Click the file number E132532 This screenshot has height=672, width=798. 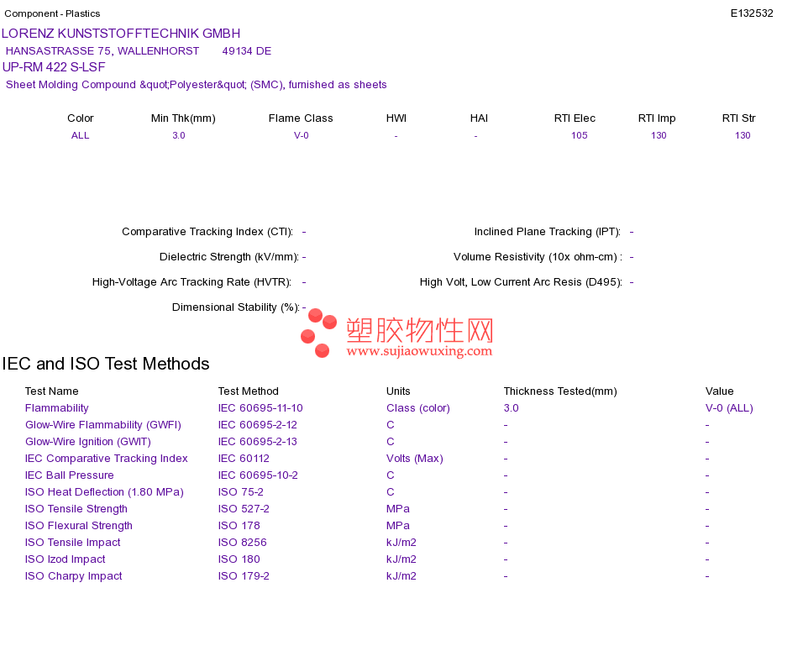tap(752, 13)
